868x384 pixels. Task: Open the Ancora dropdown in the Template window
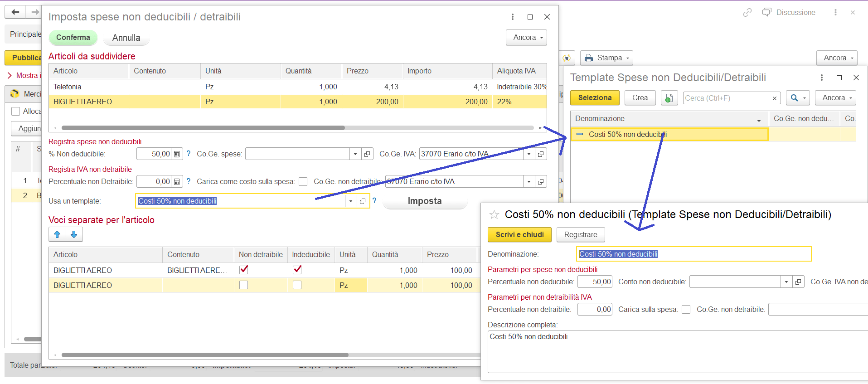point(835,98)
